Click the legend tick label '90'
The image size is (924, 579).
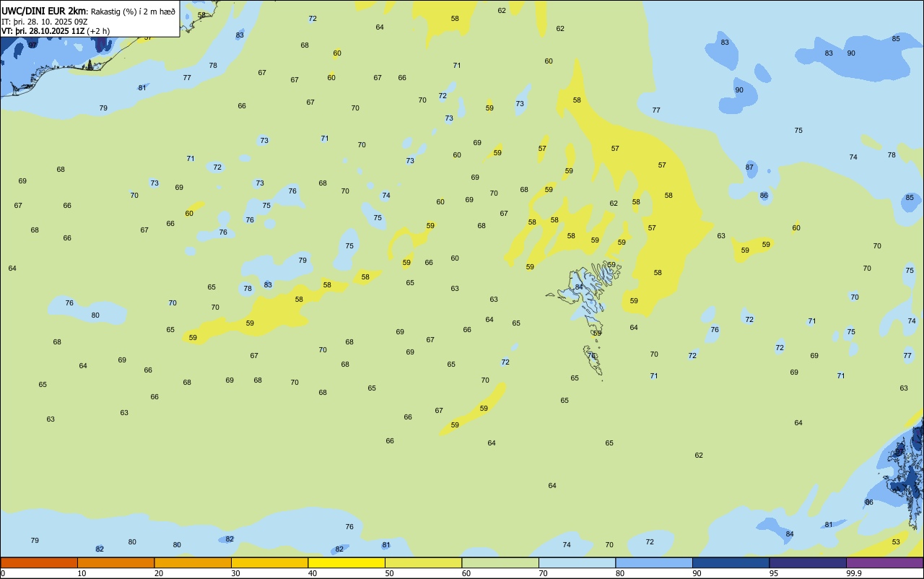point(697,573)
